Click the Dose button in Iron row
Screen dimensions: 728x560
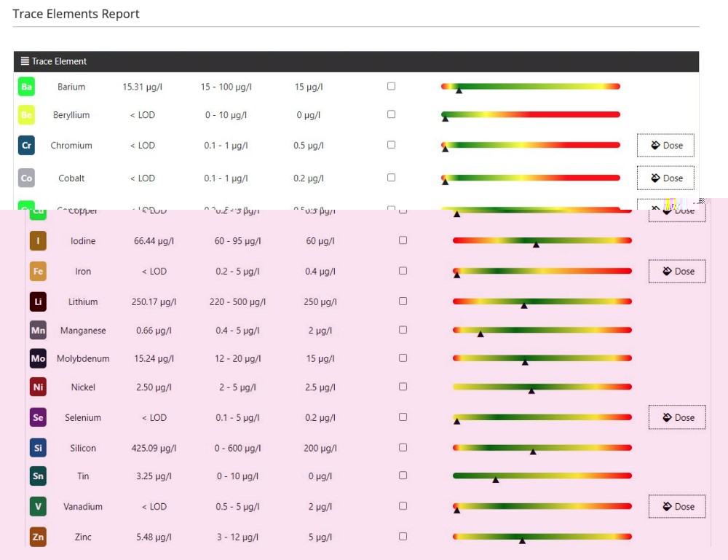(x=677, y=272)
